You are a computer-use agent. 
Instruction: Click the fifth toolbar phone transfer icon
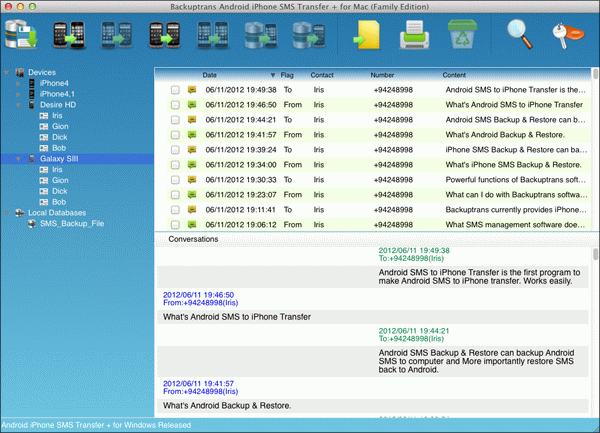[213, 35]
